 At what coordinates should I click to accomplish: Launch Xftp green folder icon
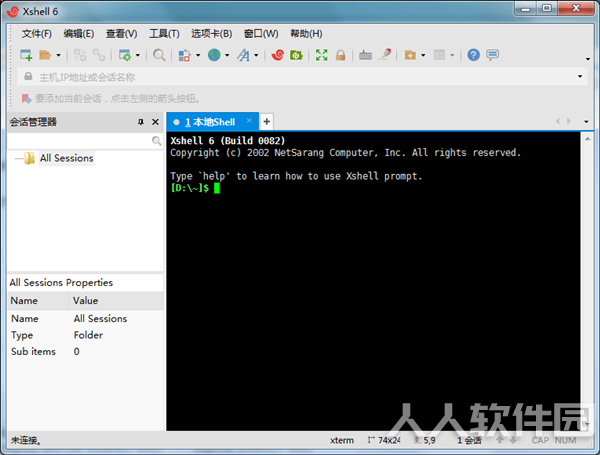tap(296, 55)
